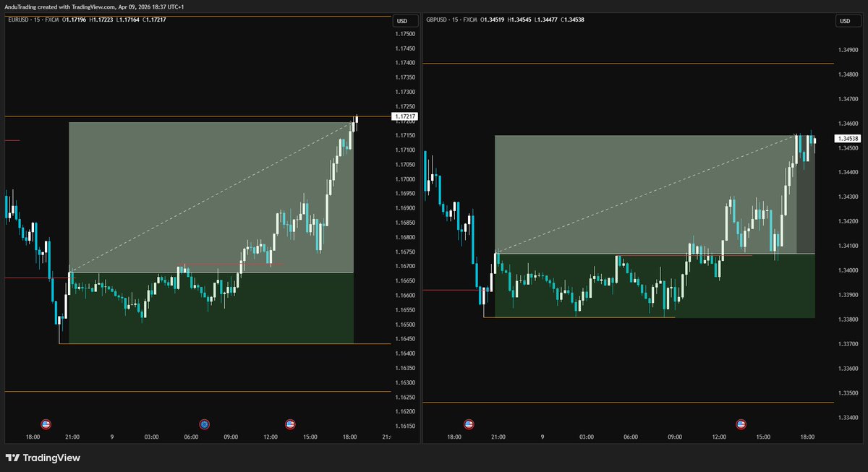The image size is (868, 472).
Task: Click the 03:00 time label on the GBPUSD chart
Action: click(x=586, y=437)
